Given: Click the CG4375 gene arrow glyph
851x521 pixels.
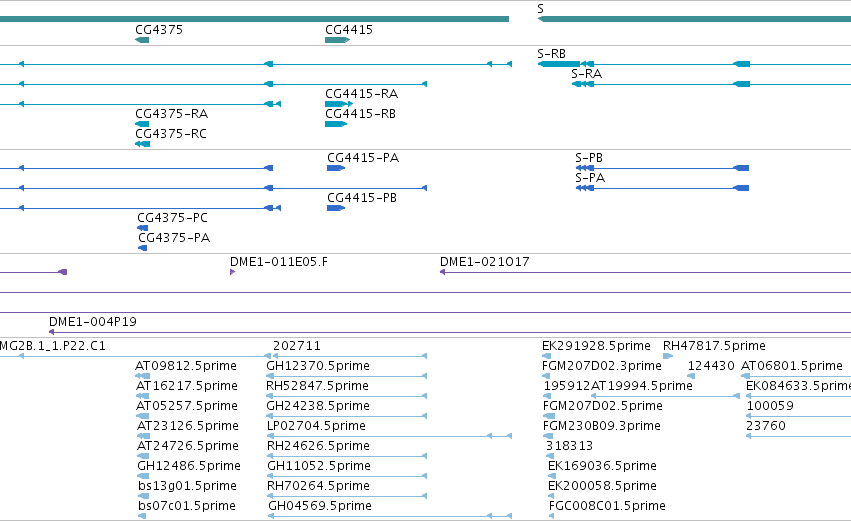Looking at the screenshot, I should pyautogui.click(x=142, y=40).
